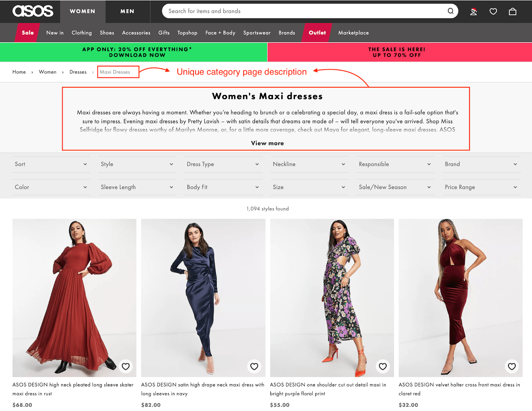
Task: Open the navy satin maxi dress image
Action: click(203, 298)
